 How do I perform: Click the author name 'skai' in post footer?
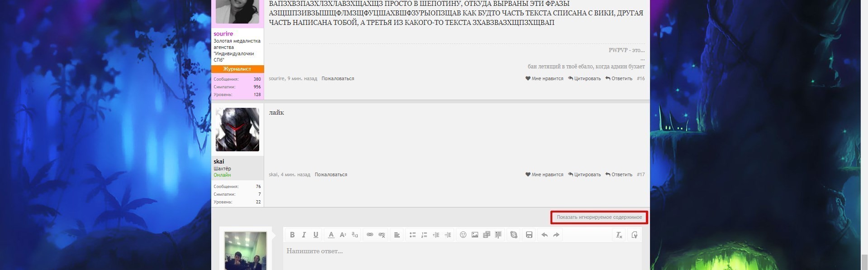273,175
